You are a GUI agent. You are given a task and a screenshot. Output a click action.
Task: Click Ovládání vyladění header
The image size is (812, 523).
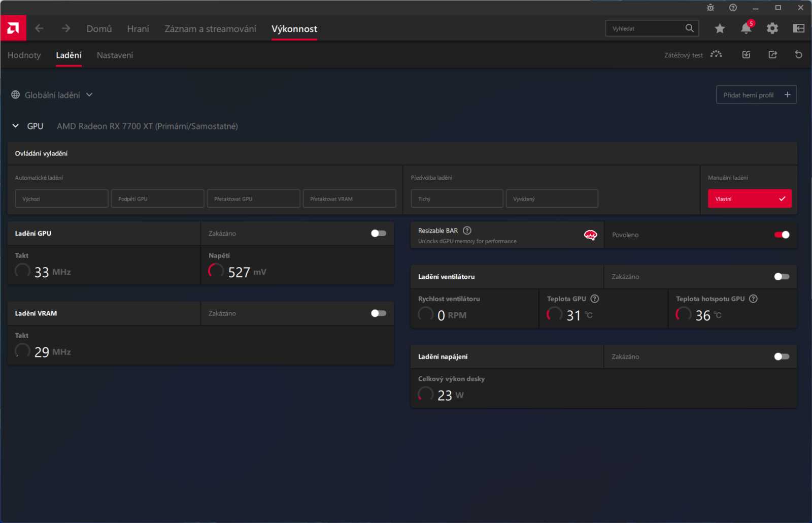41,153
